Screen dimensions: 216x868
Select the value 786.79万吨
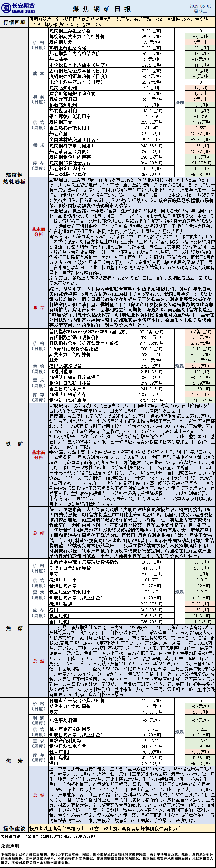click(151, 622)
